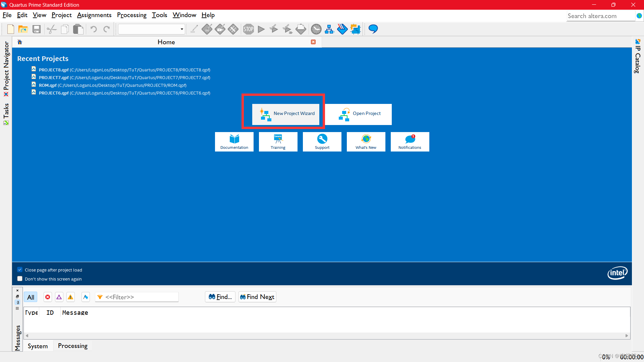The image size is (644, 362).
Task: Open the Chip Planner icon
Action: click(x=355, y=29)
